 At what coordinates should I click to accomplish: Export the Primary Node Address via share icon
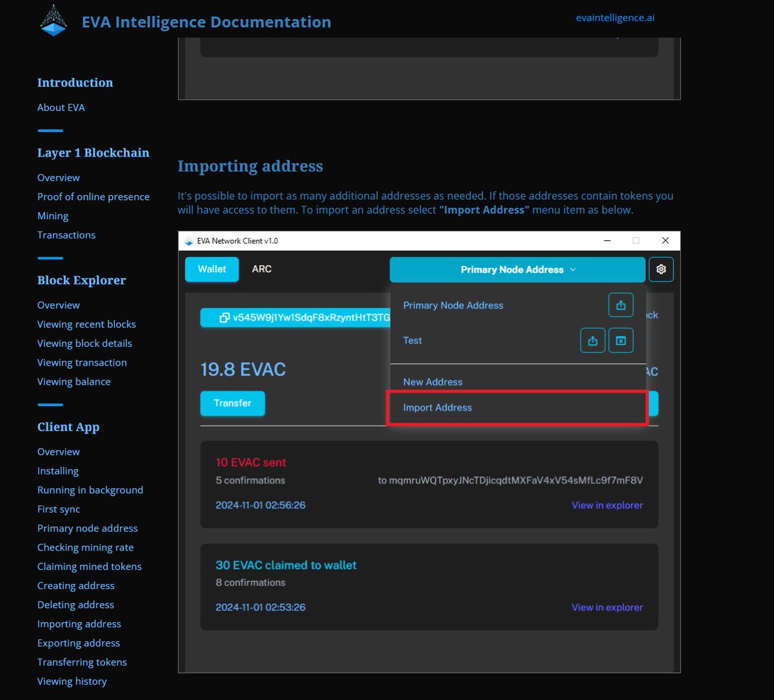[620, 305]
